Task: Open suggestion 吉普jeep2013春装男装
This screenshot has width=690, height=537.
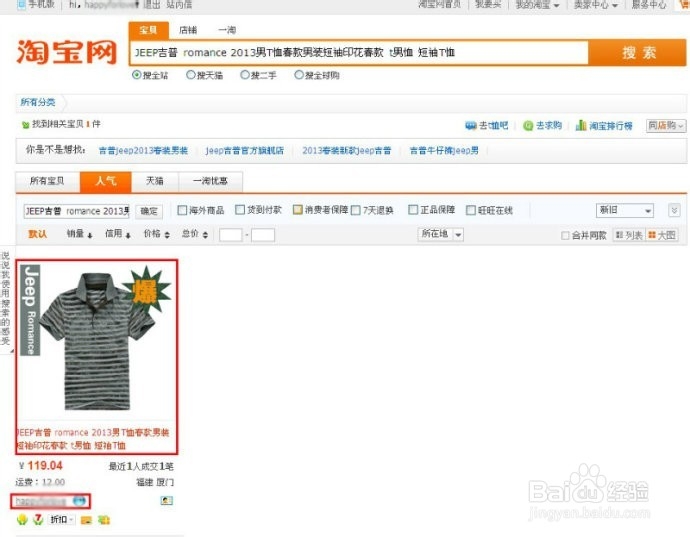Action: tap(143, 151)
